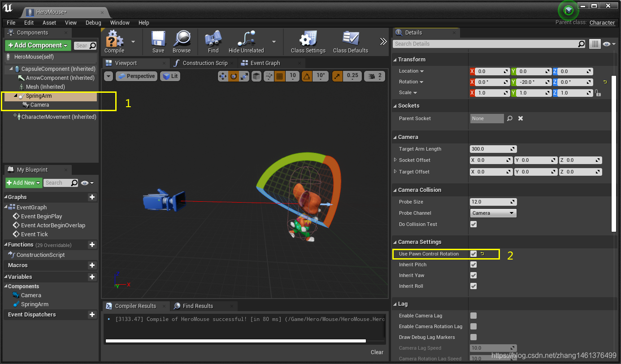The width and height of the screenshot is (621, 364).
Task: Open Compile options dropdown arrow
Action: tap(133, 41)
